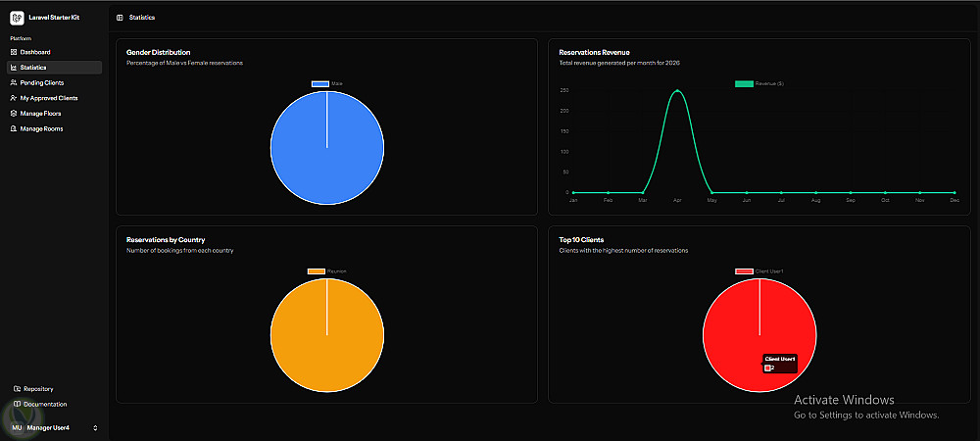Click 'Percentage of Male vs Female' subtitle
980x441 pixels.
(x=184, y=63)
